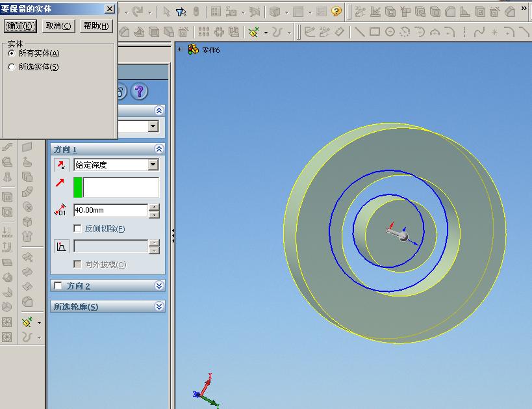The width and height of the screenshot is (532, 409).
Task: Open the yellow question-mark Help icon in top toolbar
Action: [336, 12]
